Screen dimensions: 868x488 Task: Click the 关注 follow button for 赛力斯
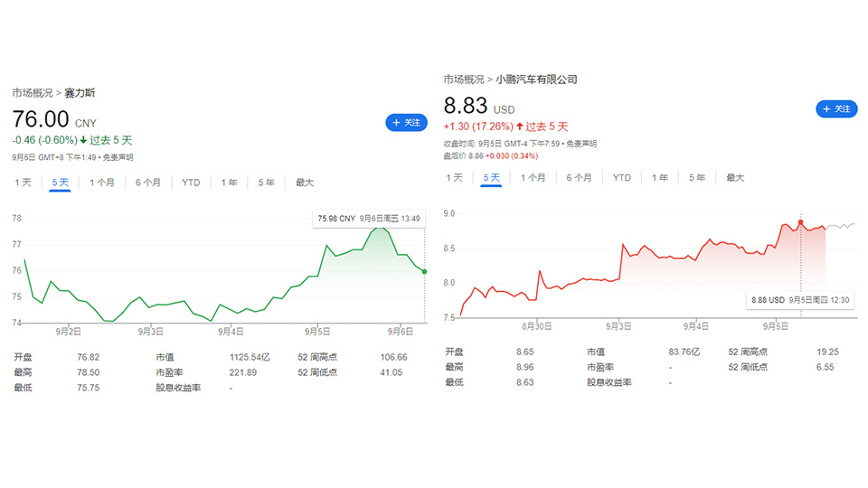[406, 122]
